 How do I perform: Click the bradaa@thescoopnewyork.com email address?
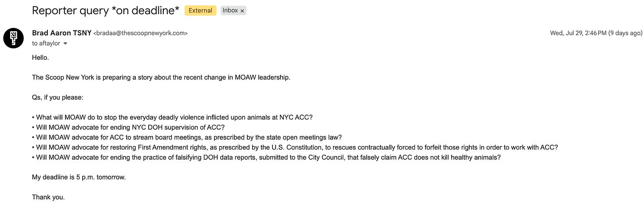point(141,33)
